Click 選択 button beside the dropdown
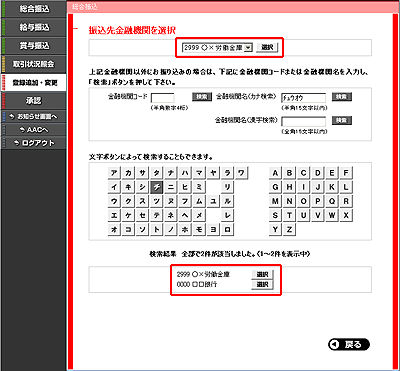The image size is (400, 371). (267, 48)
